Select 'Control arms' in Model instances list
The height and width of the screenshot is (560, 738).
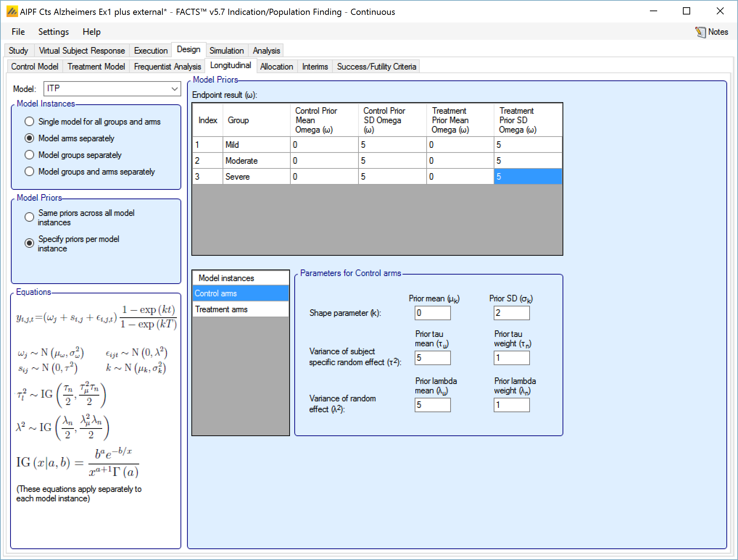[x=216, y=293]
